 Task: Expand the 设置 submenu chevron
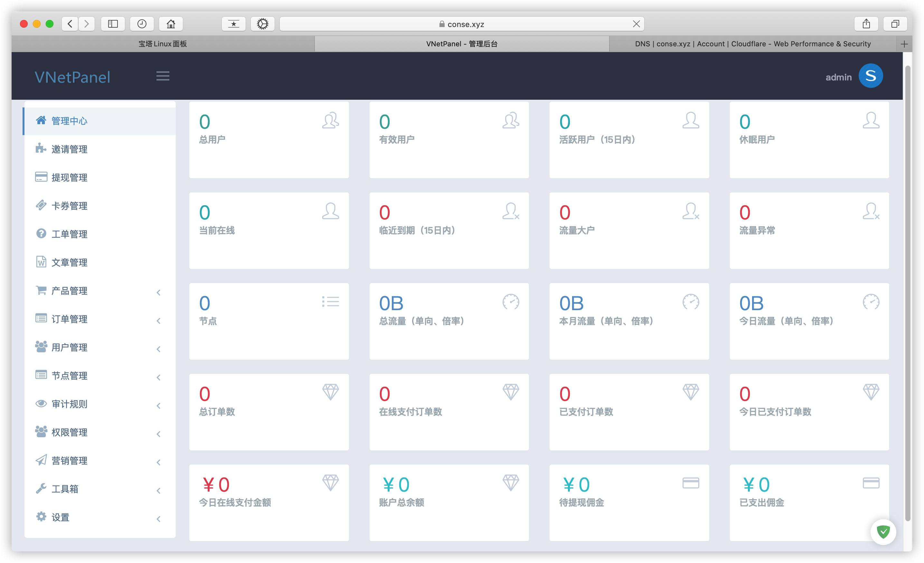click(159, 519)
